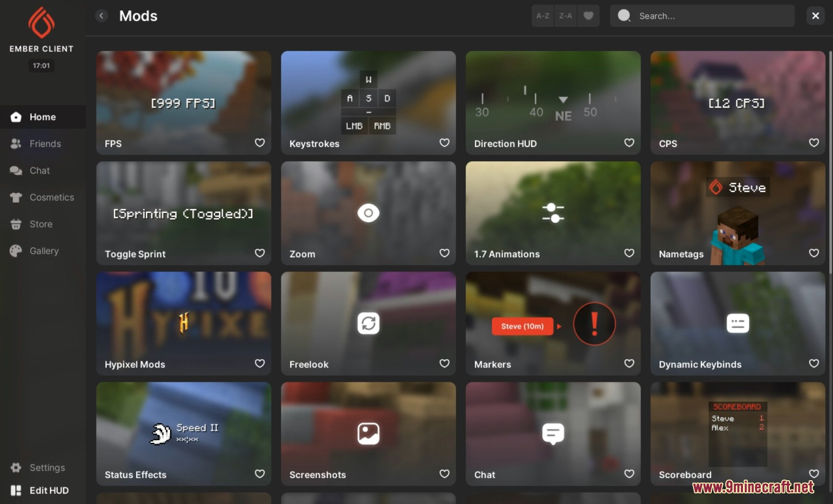
Task: Open Store in the sidebar
Action: click(43, 224)
